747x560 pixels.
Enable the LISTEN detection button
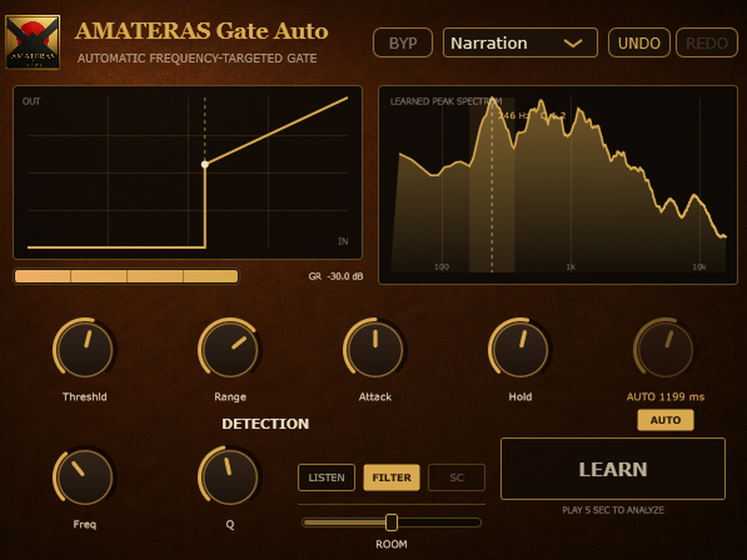(326, 477)
